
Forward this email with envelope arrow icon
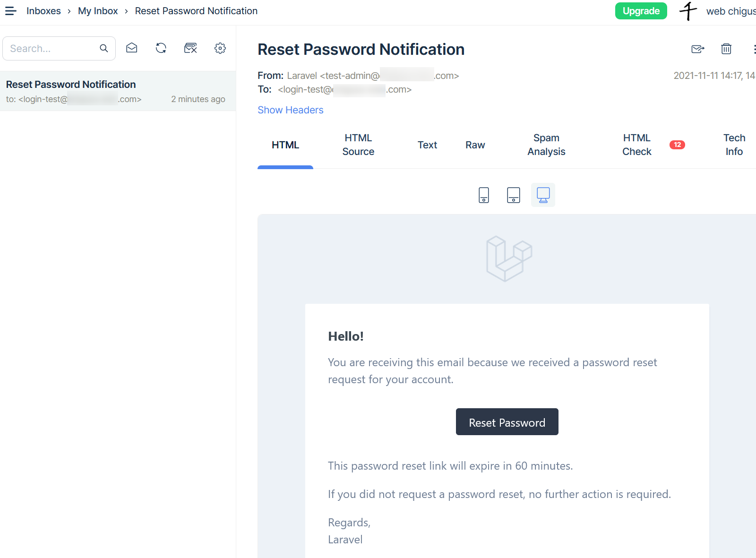pos(697,49)
